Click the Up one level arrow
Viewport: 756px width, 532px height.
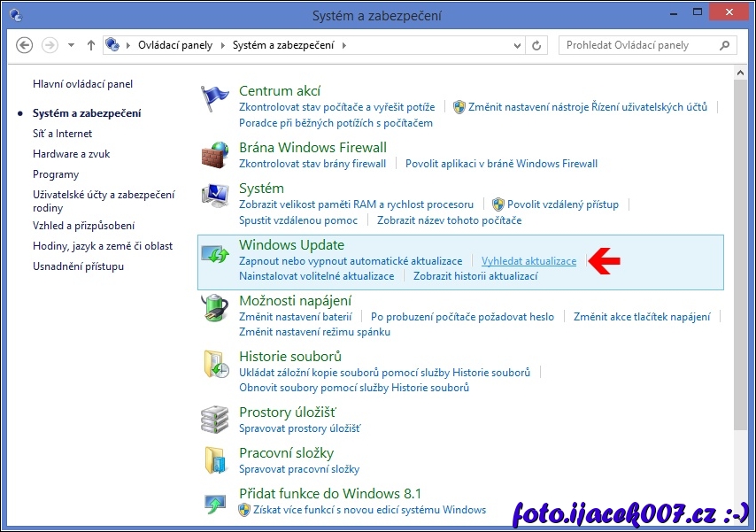(91, 45)
